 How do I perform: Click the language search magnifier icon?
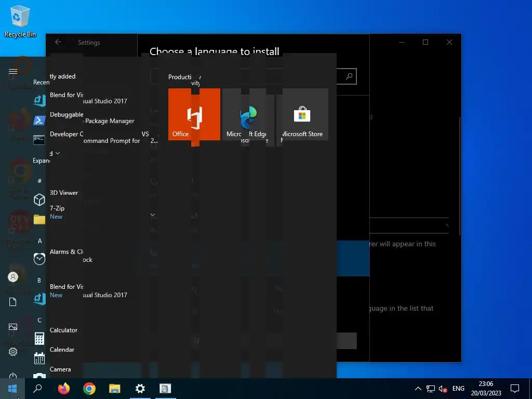349,76
